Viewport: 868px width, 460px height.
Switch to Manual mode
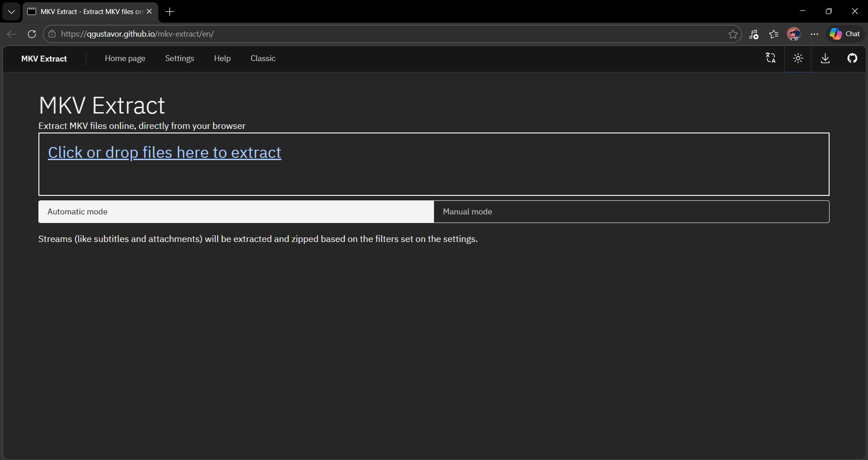coord(631,212)
